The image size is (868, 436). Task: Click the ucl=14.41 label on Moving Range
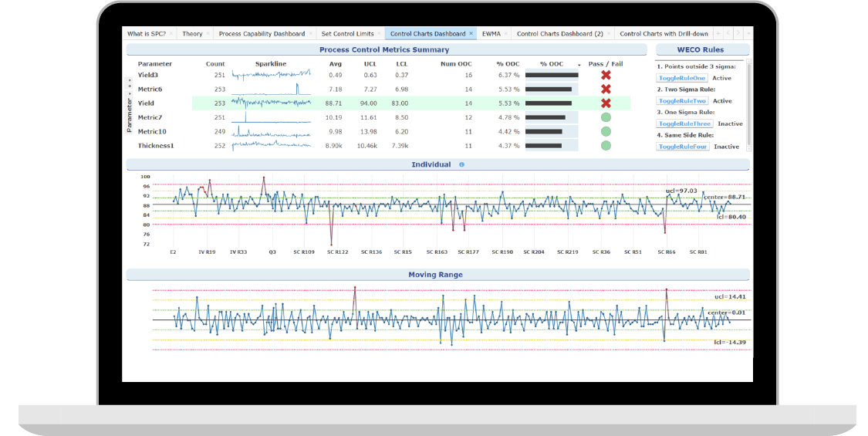point(730,297)
